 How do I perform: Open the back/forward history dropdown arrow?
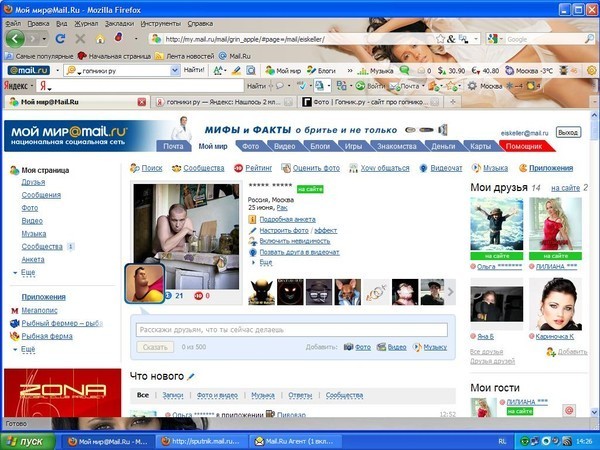pos(44,39)
